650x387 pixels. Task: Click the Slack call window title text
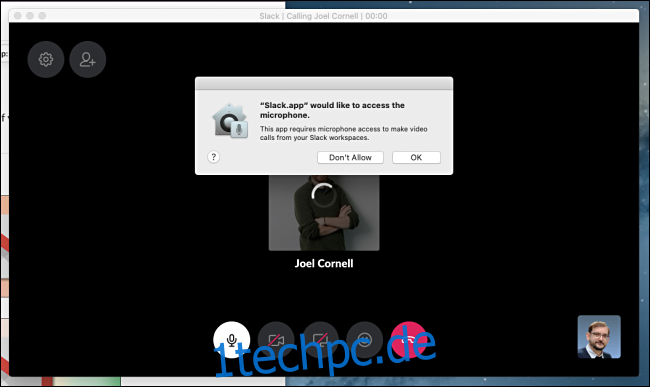point(323,16)
